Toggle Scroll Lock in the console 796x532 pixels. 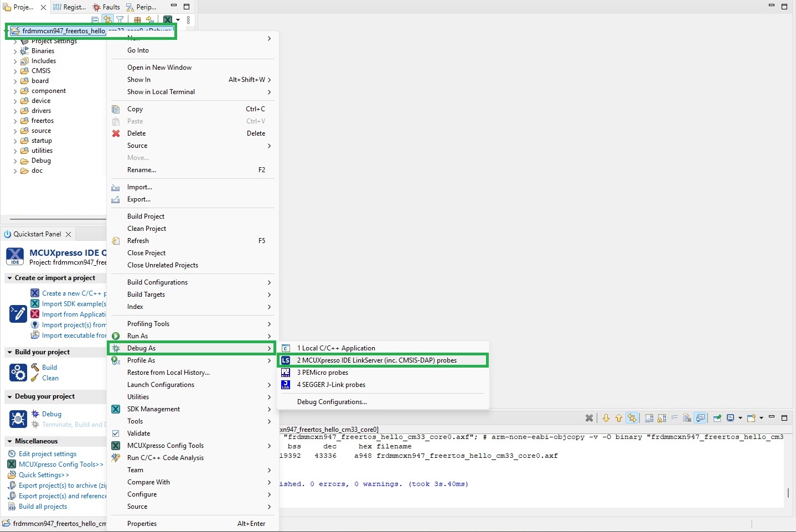662,418
